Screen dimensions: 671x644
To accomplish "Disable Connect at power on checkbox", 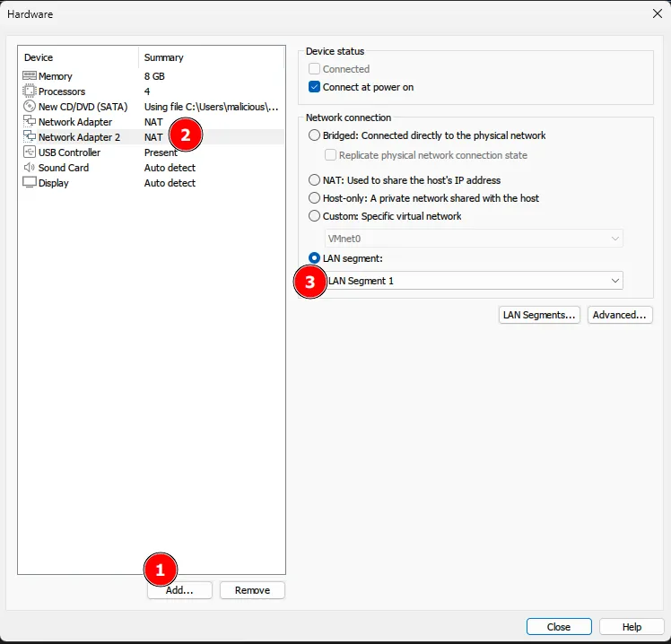I will [x=314, y=87].
